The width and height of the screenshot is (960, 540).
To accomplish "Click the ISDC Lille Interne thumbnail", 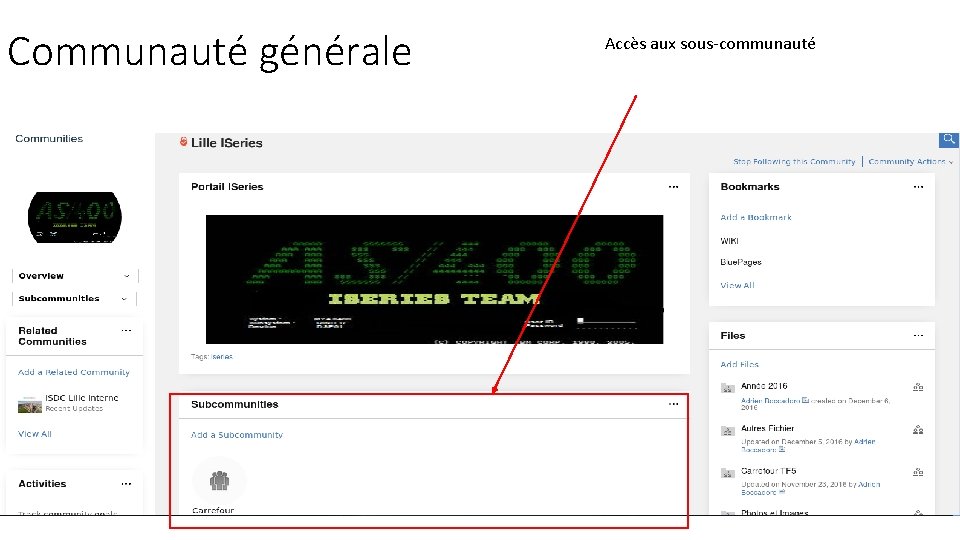I will 29,404.
